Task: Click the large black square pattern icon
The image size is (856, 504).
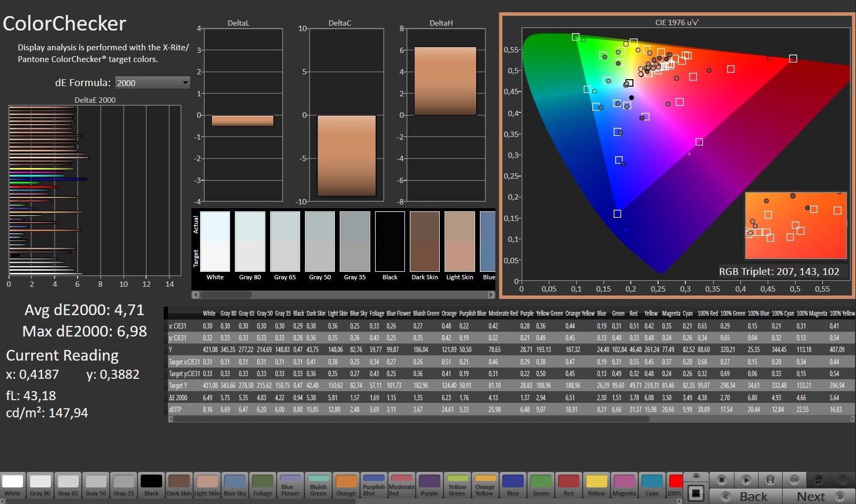Action: [x=695, y=493]
